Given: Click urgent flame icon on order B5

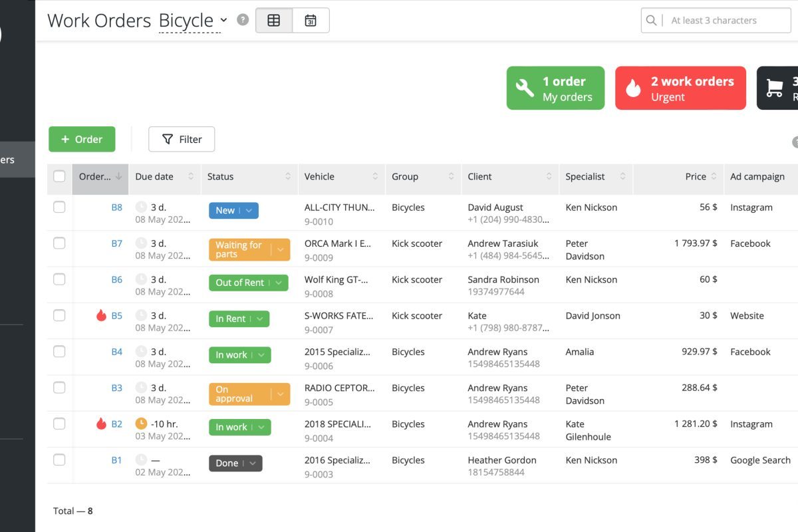Looking at the screenshot, I should point(101,316).
